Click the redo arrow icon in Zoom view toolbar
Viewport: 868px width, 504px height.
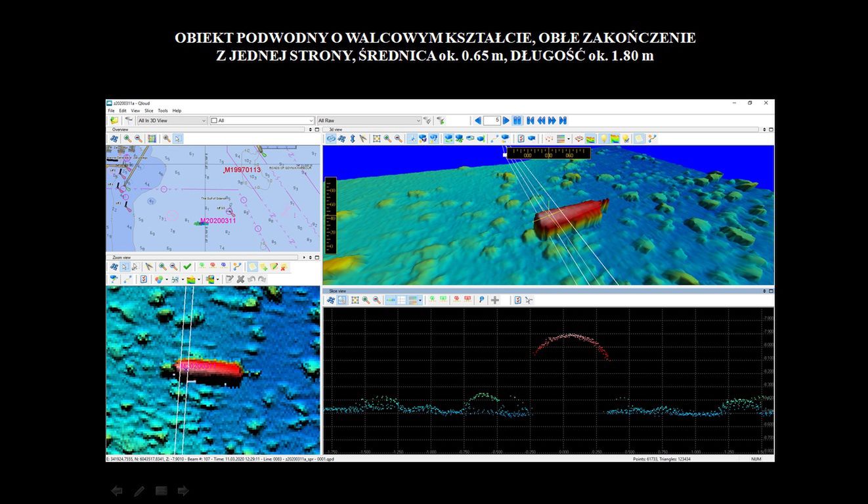pos(262,279)
